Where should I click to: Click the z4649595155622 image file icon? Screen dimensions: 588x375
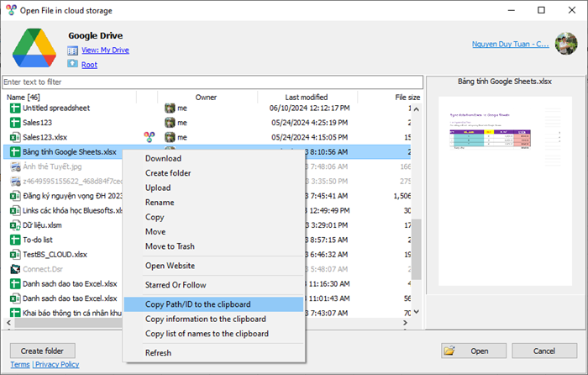pyautogui.click(x=15, y=182)
